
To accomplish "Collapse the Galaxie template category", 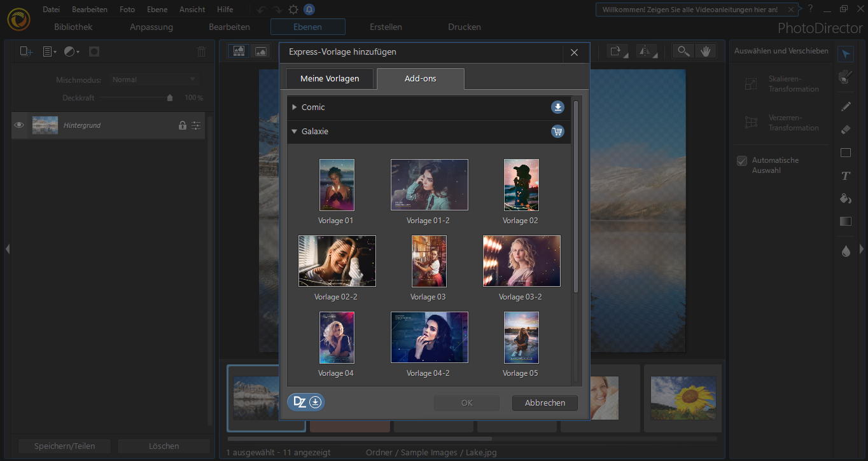I will (x=295, y=132).
